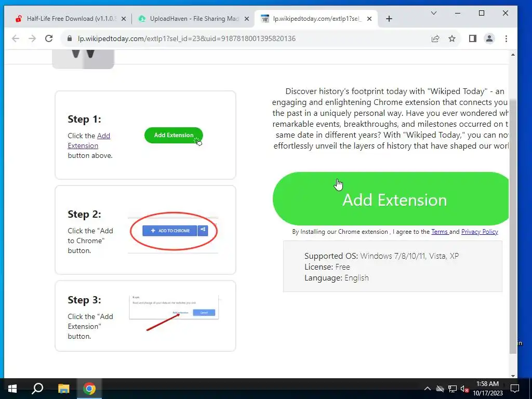Click the network tray icon

point(453,389)
